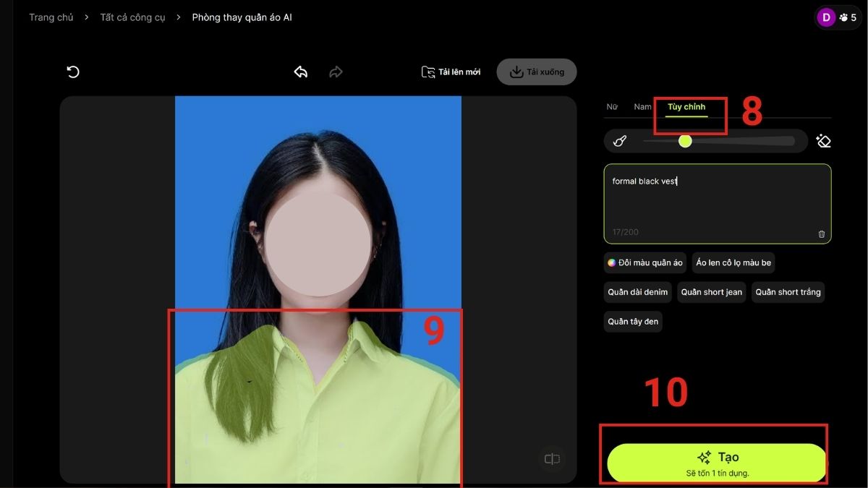Viewport: 868px width, 488px height.
Task: Click Phòng thay quần áo AI breadcrumb
Action: (x=242, y=17)
